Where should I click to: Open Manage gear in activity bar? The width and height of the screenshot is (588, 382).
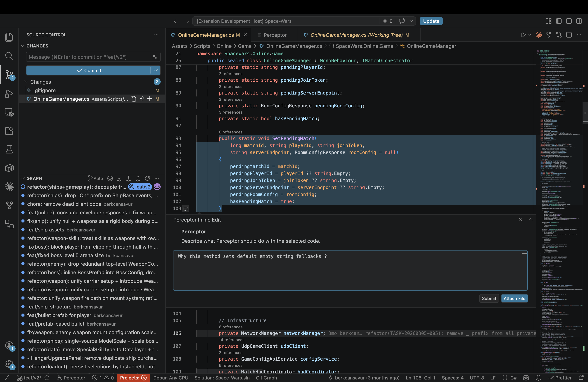pyautogui.click(x=9, y=364)
